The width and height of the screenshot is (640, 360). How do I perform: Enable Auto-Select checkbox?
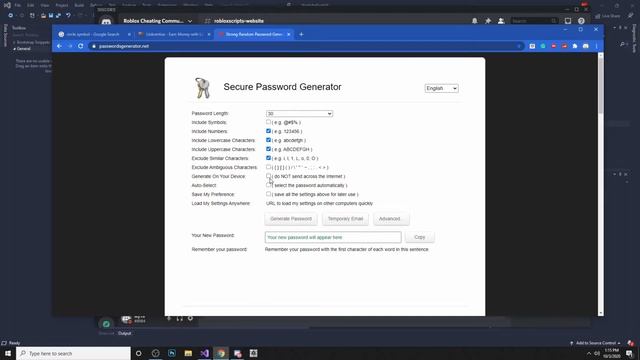pos(268,185)
